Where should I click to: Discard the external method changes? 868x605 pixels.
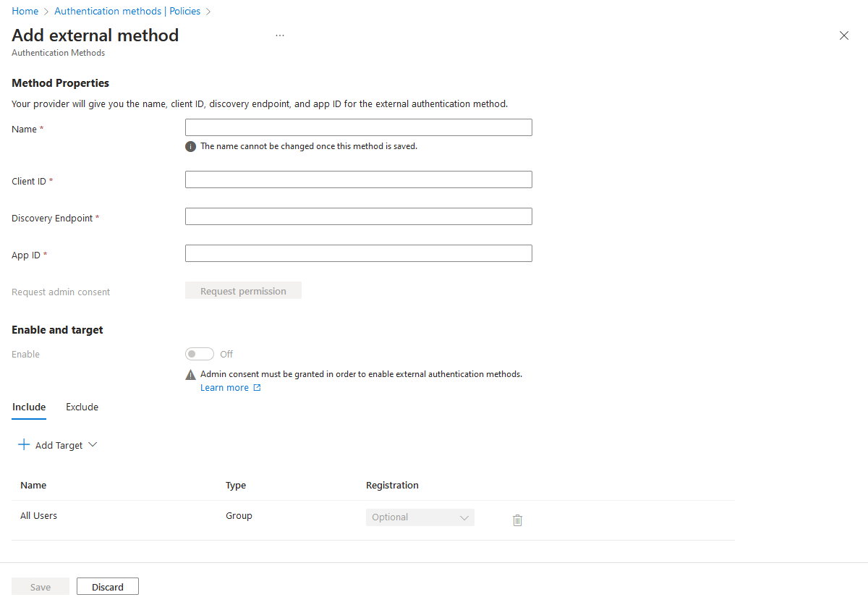click(x=107, y=587)
